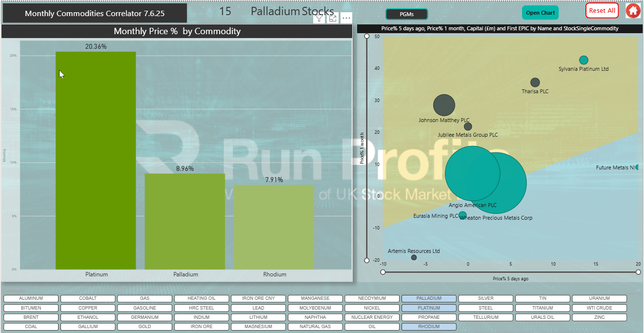
Task: Toggle the NEODYMIUM filter
Action: pyautogui.click(x=372, y=298)
